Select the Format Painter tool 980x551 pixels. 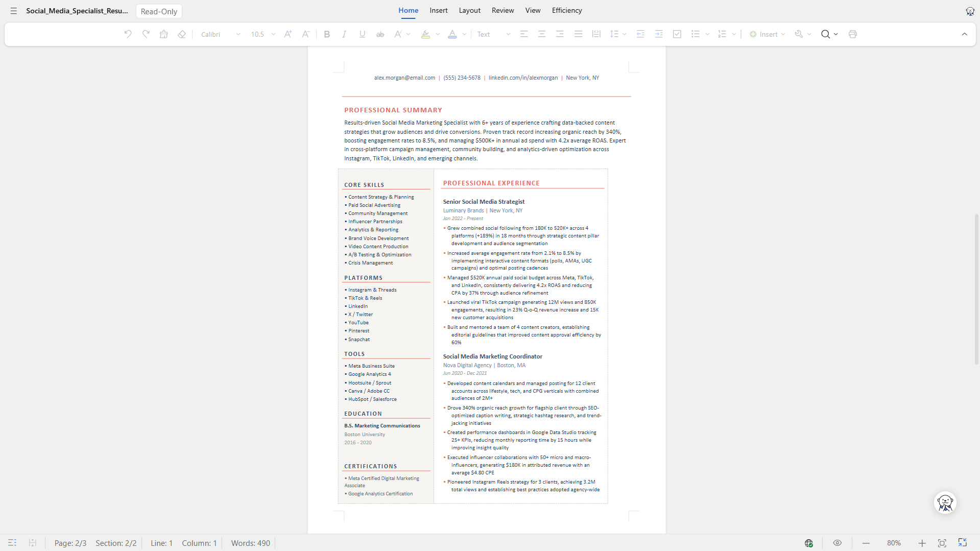tap(164, 34)
